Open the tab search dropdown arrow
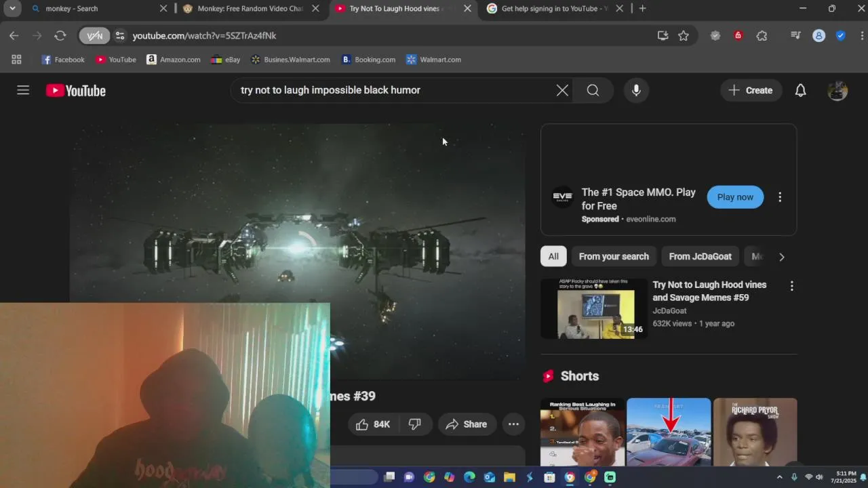868x488 pixels. point(12,8)
